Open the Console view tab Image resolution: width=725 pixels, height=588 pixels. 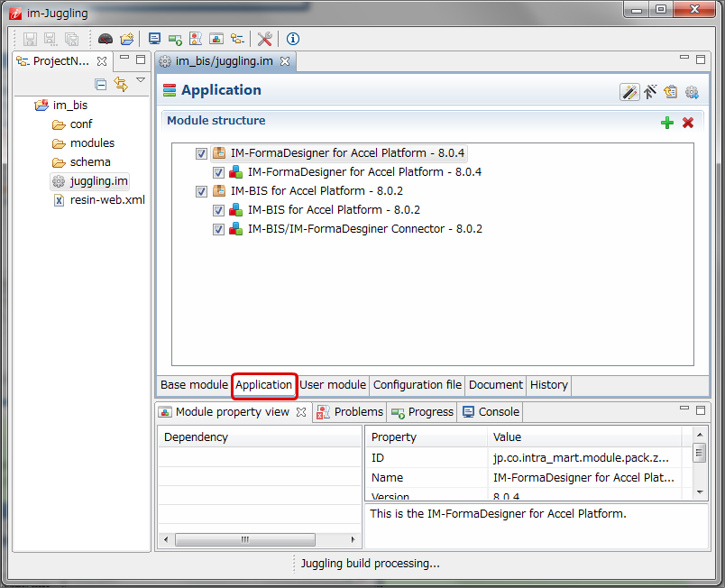pyautogui.click(x=491, y=412)
